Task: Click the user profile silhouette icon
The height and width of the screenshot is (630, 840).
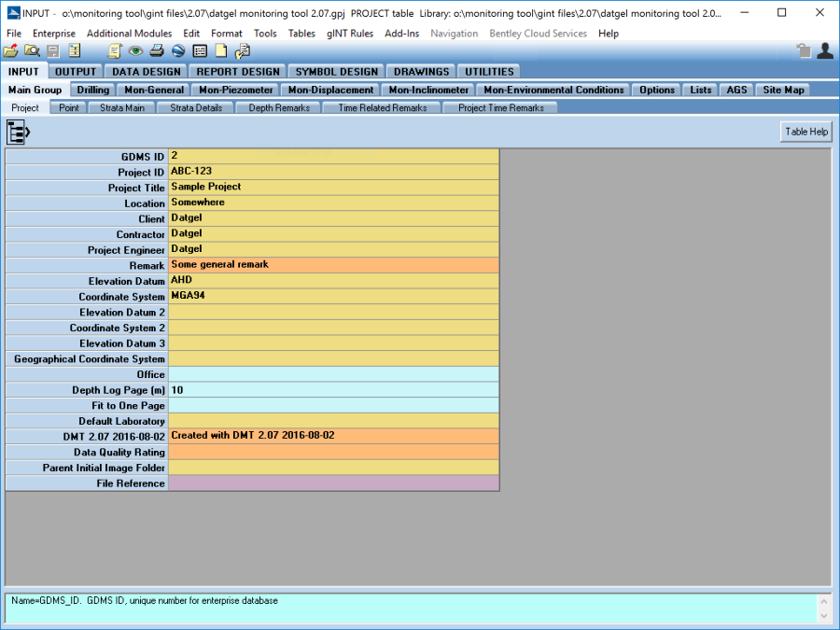Action: pyautogui.click(x=824, y=51)
